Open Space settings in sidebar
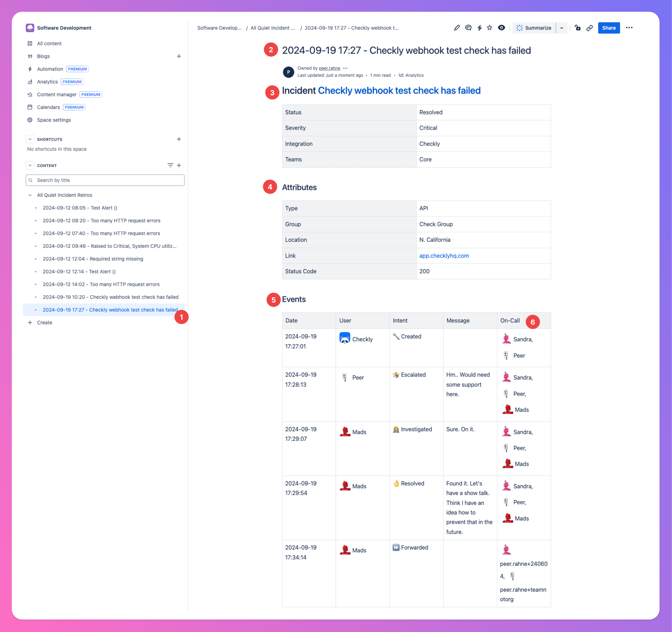 (x=54, y=120)
